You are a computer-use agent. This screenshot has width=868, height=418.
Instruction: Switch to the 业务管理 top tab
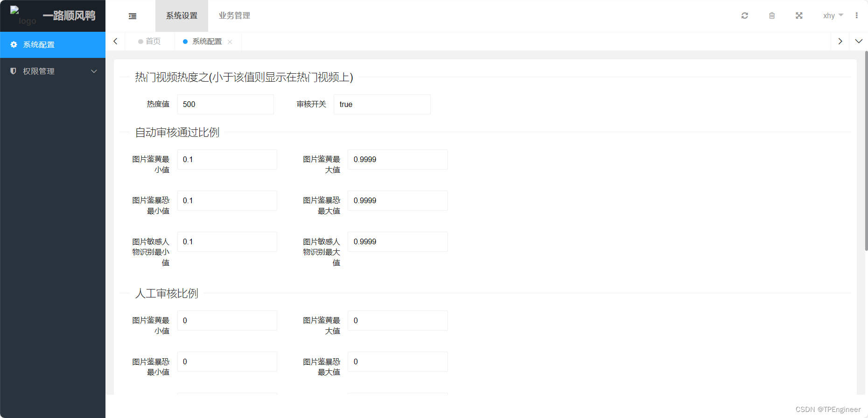234,16
